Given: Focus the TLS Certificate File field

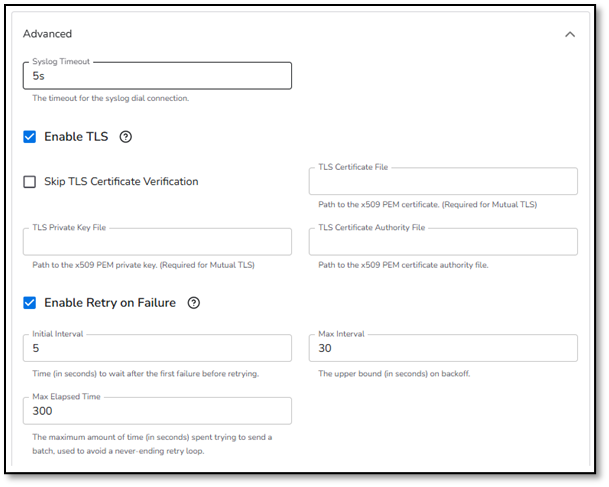Looking at the screenshot, I should [443, 181].
